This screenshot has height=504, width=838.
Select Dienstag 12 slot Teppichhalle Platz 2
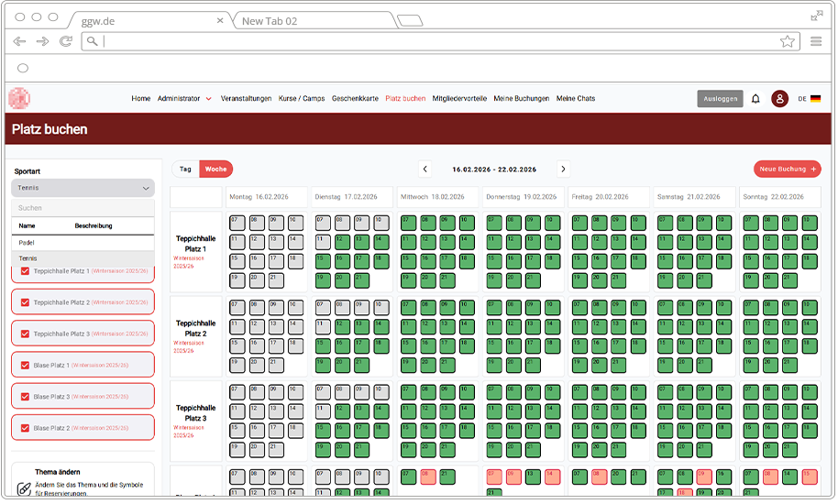342,327
